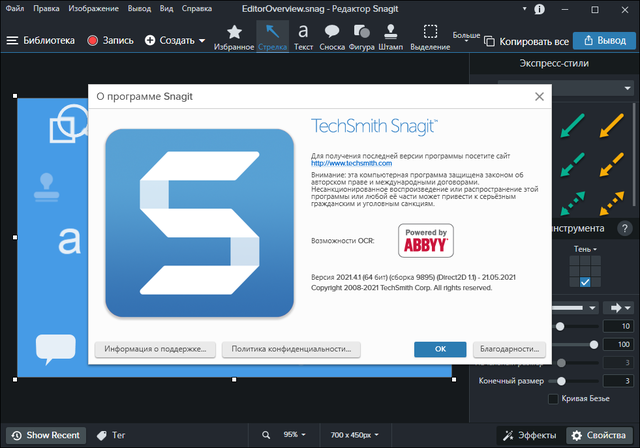The image size is (640, 448).
Task: Open the File menu
Action: pos(15,8)
